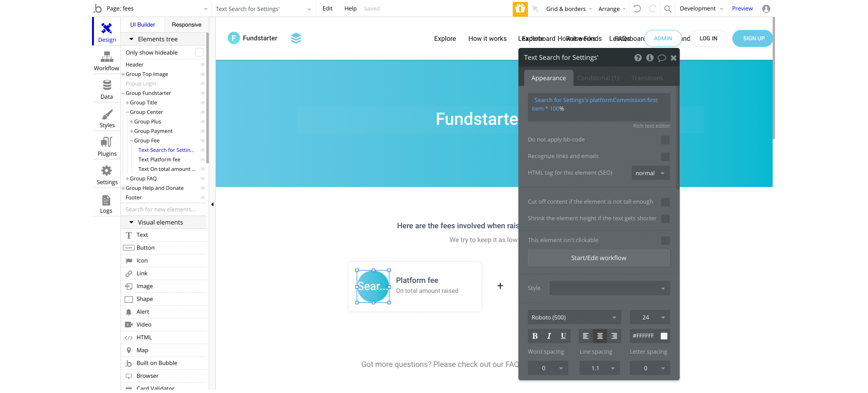Open the Plugins section
868x393 pixels.
[x=107, y=146]
